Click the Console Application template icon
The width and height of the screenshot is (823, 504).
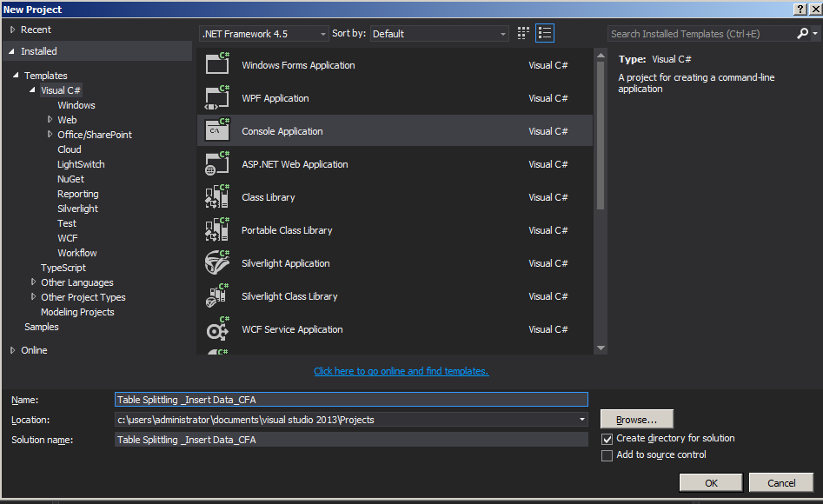(x=216, y=130)
